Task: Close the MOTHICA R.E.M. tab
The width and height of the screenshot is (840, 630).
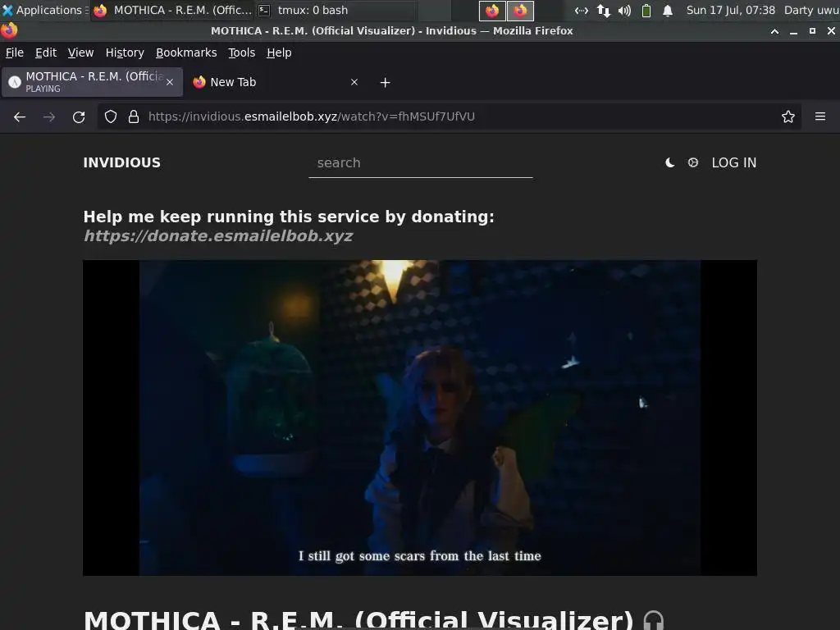Action: [170, 82]
